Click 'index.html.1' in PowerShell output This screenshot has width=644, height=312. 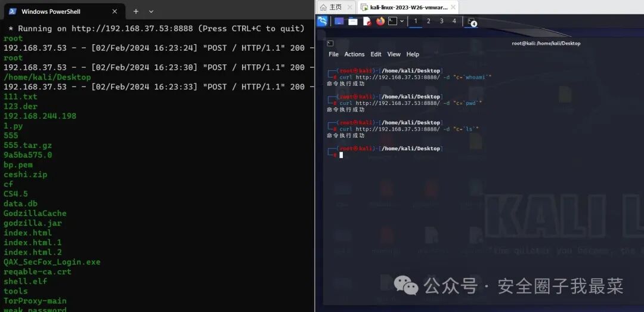point(33,243)
